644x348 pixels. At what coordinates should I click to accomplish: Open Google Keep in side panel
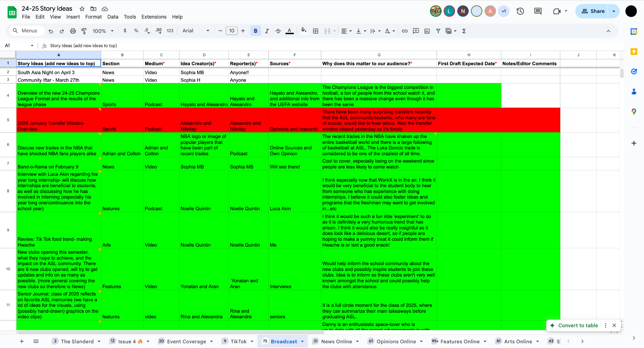click(634, 52)
